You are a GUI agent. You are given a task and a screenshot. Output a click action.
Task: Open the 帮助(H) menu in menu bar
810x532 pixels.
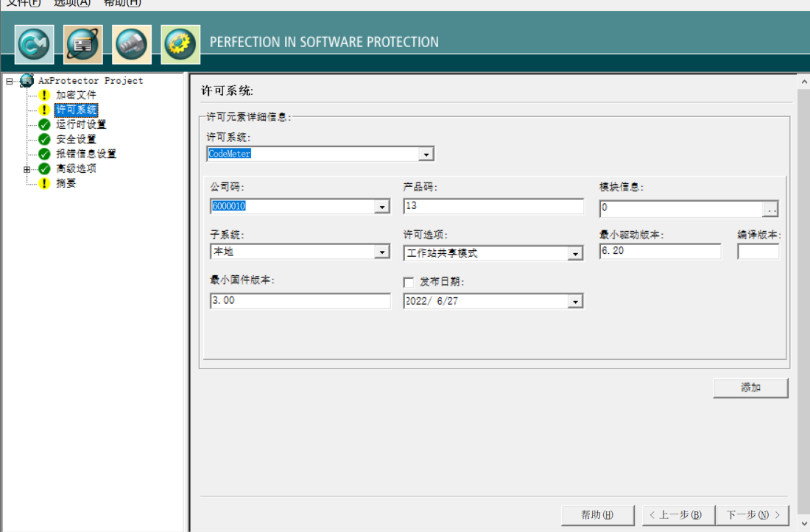122,3
